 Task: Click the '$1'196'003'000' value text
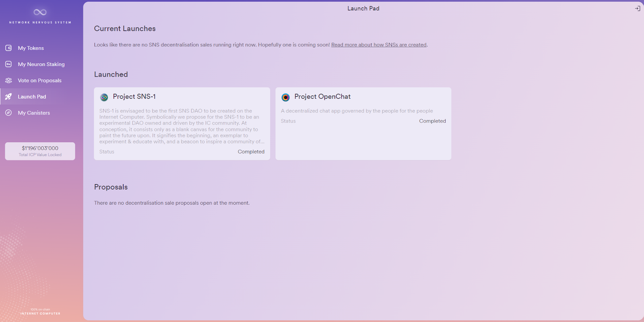coord(40,148)
